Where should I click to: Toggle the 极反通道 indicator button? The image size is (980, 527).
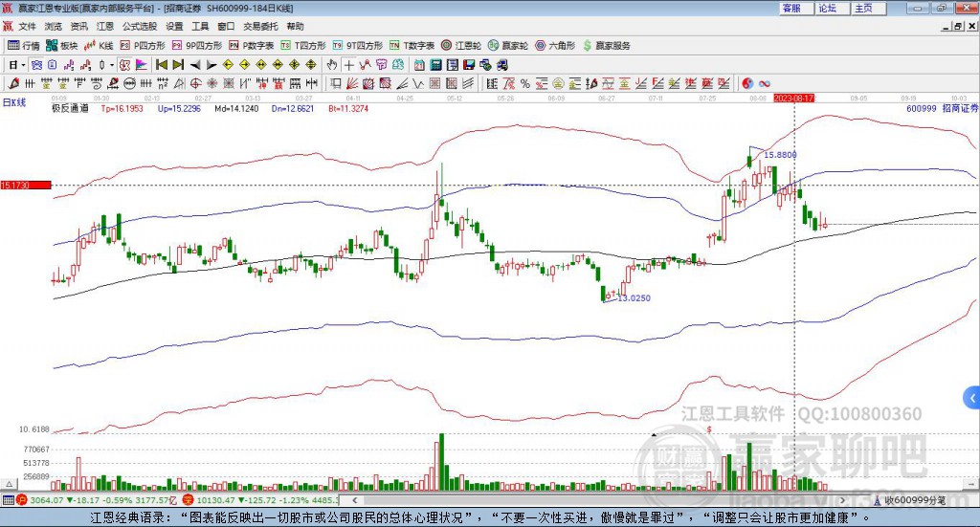pos(125,65)
